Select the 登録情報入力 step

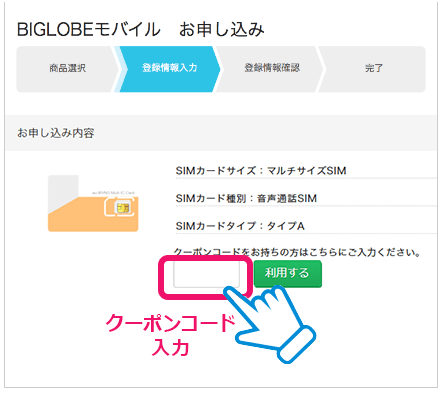coord(169,69)
